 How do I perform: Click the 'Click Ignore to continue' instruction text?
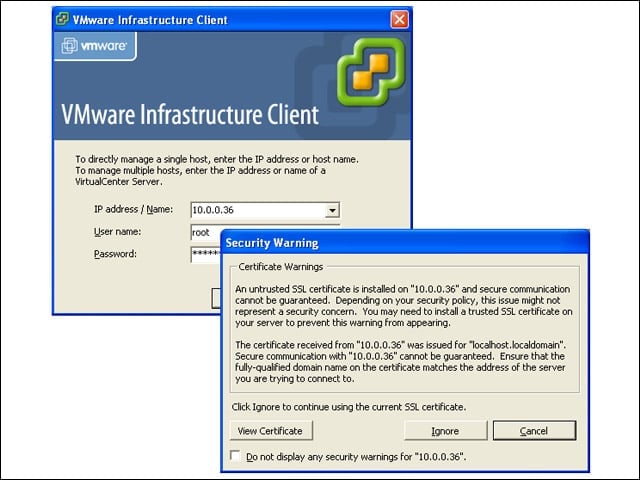click(x=349, y=407)
